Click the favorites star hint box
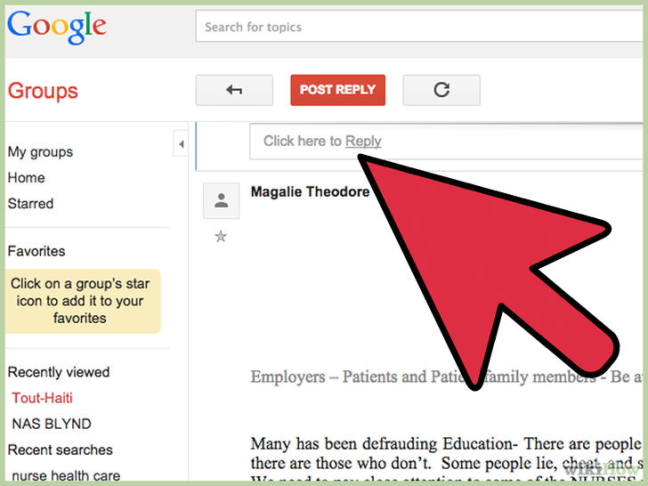Image resolution: width=648 pixels, height=486 pixels. click(x=82, y=301)
